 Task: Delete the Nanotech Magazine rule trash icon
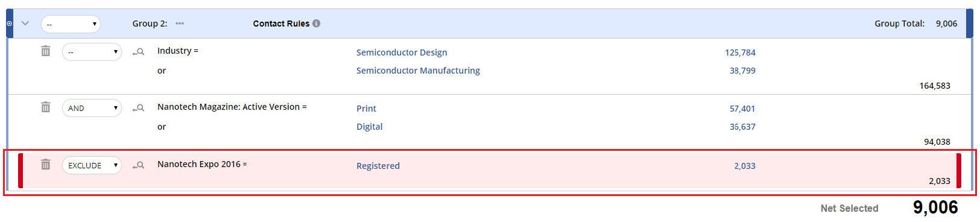(45, 107)
